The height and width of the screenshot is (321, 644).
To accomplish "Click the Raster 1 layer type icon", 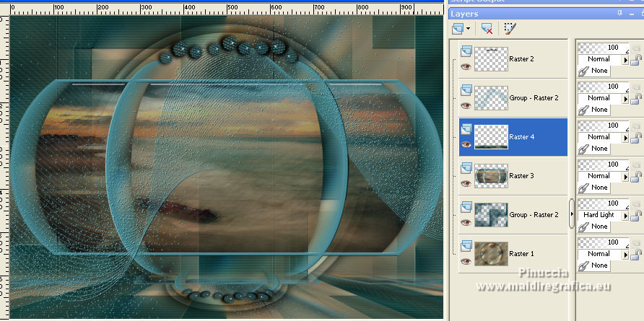I will tap(466, 246).
